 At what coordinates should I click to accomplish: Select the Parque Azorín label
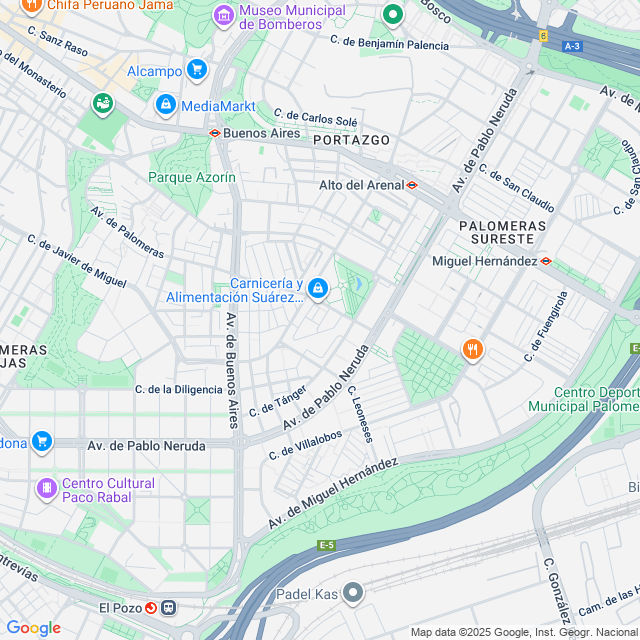tap(191, 178)
